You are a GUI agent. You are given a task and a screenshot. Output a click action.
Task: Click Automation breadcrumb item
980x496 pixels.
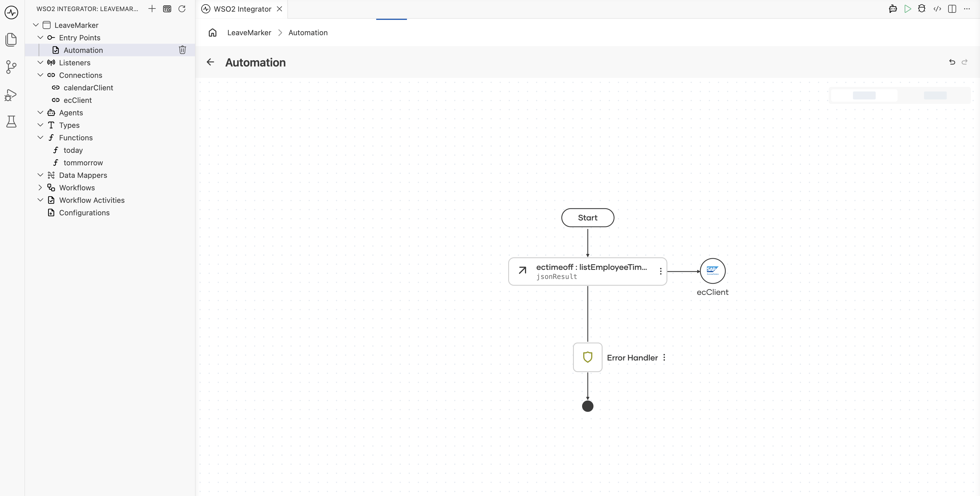tap(308, 33)
